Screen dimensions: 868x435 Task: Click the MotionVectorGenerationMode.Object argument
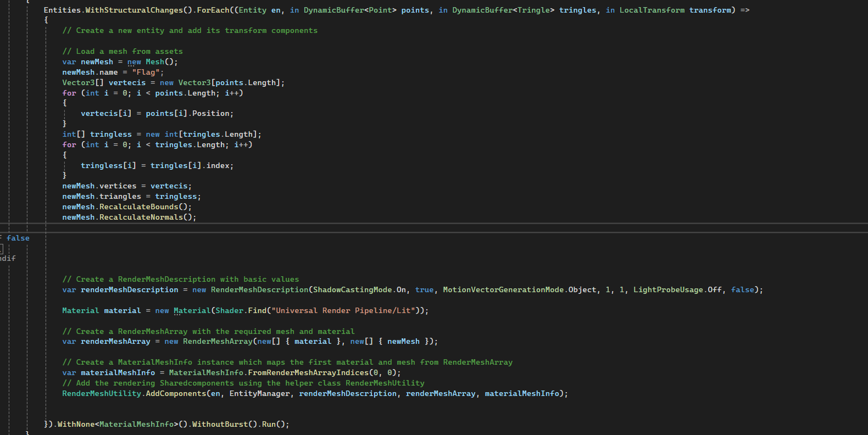coord(520,290)
